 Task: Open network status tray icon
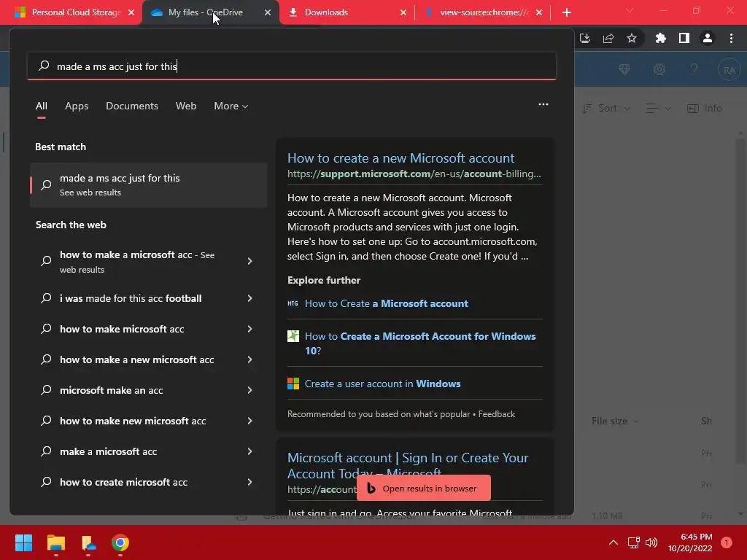pos(633,542)
